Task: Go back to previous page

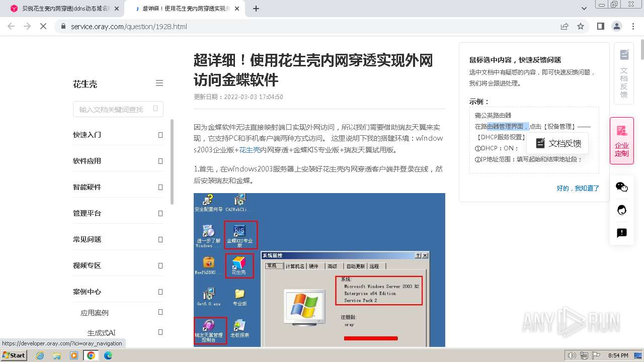Action: (11, 26)
